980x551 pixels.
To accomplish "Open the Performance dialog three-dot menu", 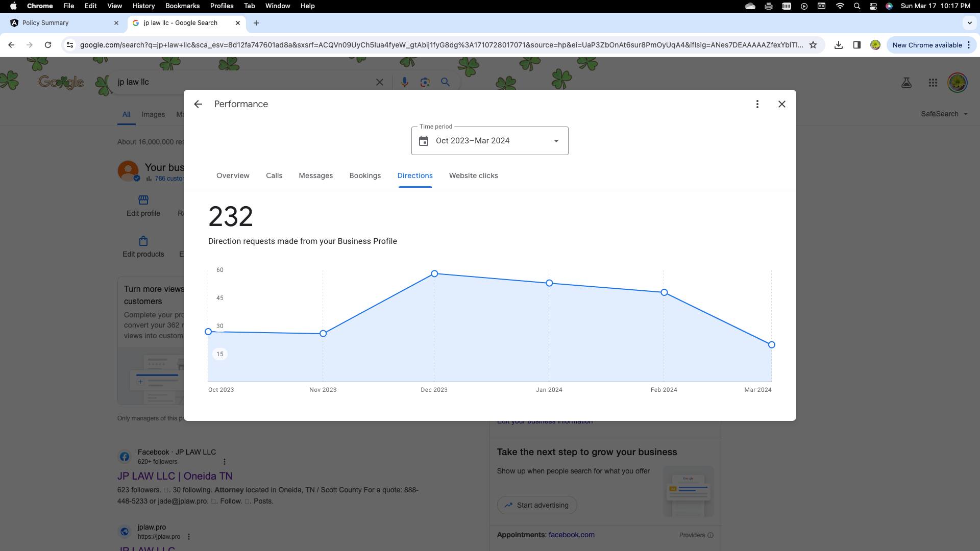I will (757, 104).
